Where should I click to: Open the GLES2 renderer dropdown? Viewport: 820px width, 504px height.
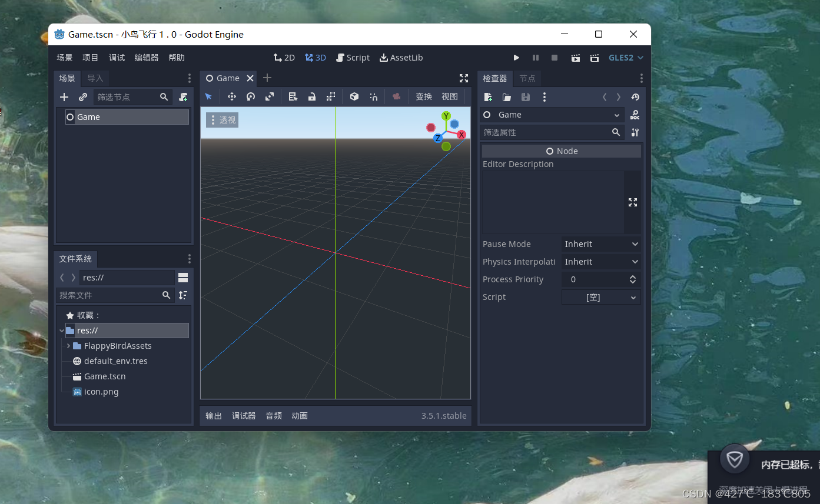(626, 58)
